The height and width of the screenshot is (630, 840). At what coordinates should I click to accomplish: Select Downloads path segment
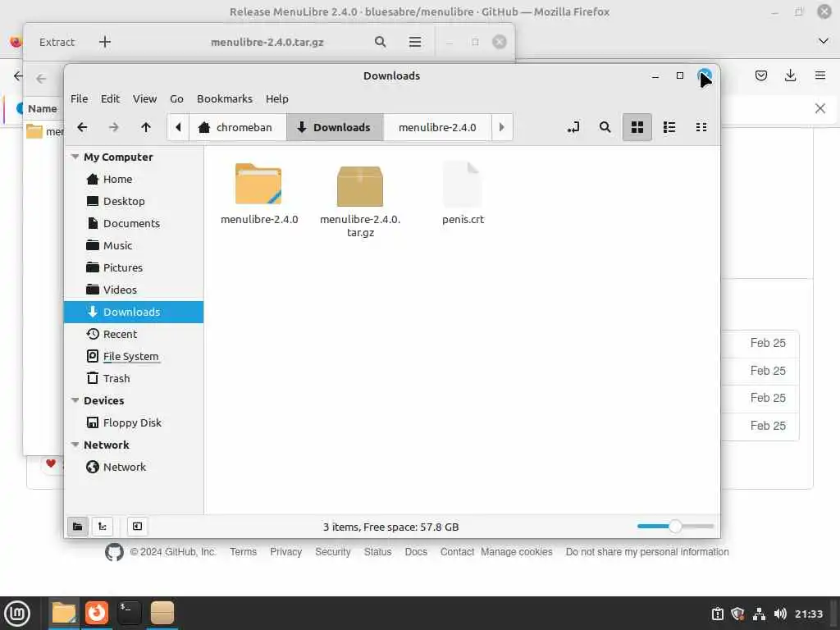tap(335, 127)
